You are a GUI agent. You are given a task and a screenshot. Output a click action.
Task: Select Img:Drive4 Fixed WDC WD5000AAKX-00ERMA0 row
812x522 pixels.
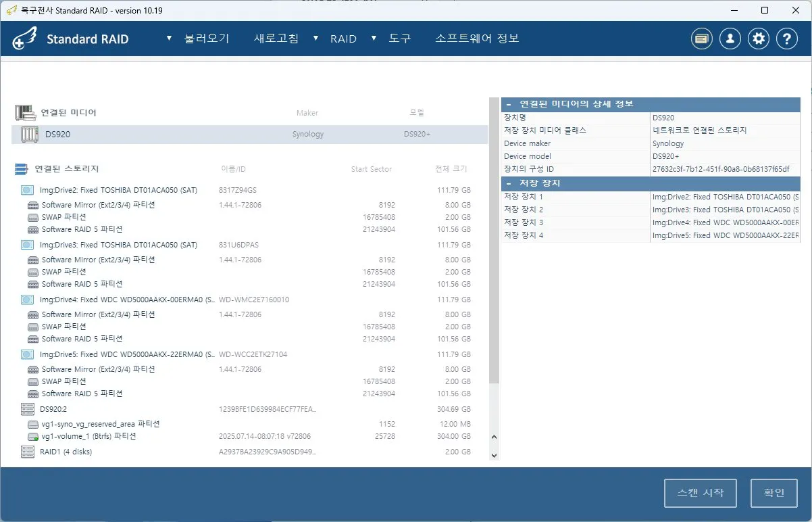point(250,300)
